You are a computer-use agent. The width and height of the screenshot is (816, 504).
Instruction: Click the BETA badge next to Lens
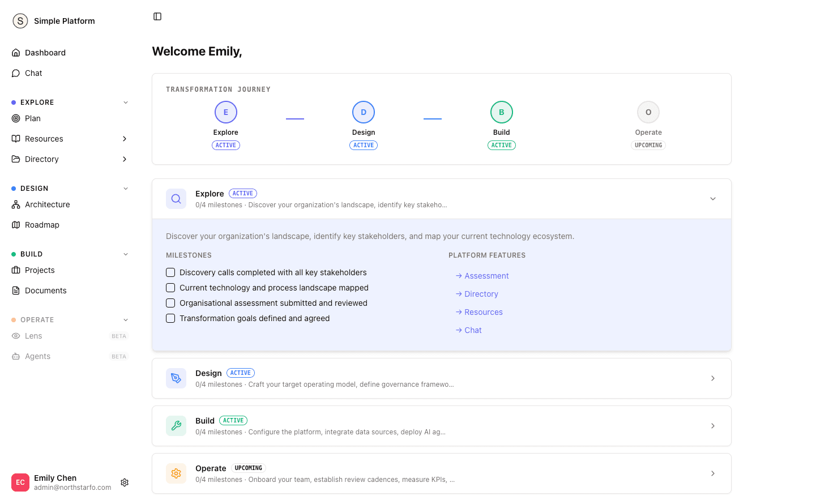(x=119, y=336)
